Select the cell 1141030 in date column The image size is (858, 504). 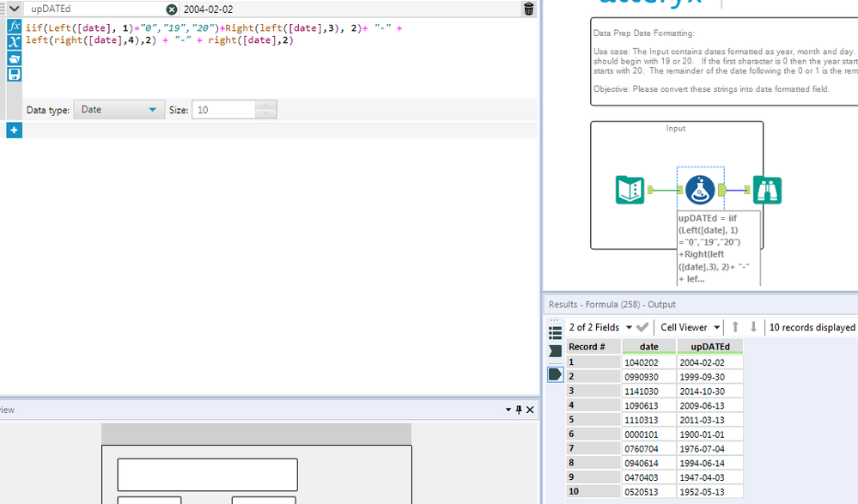click(649, 391)
